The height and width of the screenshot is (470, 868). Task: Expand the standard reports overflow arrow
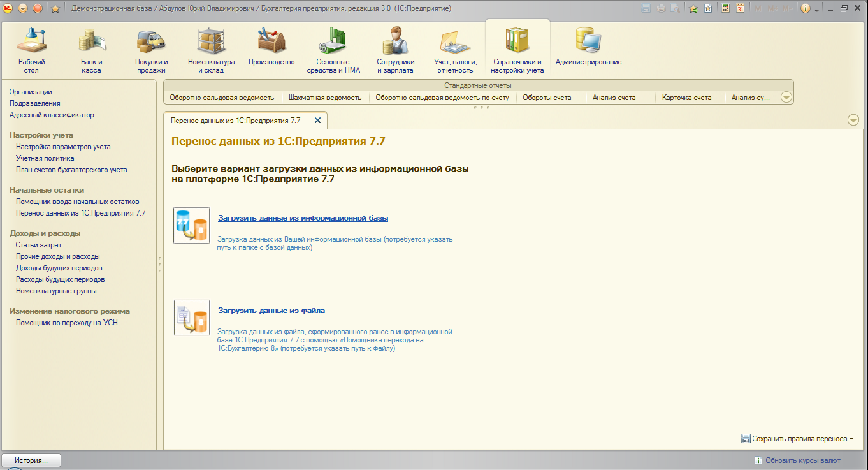click(786, 98)
